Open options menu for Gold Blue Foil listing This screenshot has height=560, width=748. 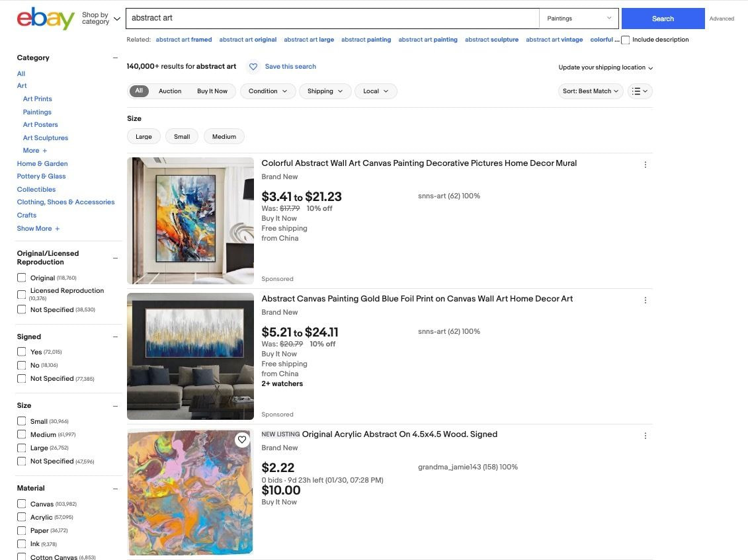(x=645, y=300)
